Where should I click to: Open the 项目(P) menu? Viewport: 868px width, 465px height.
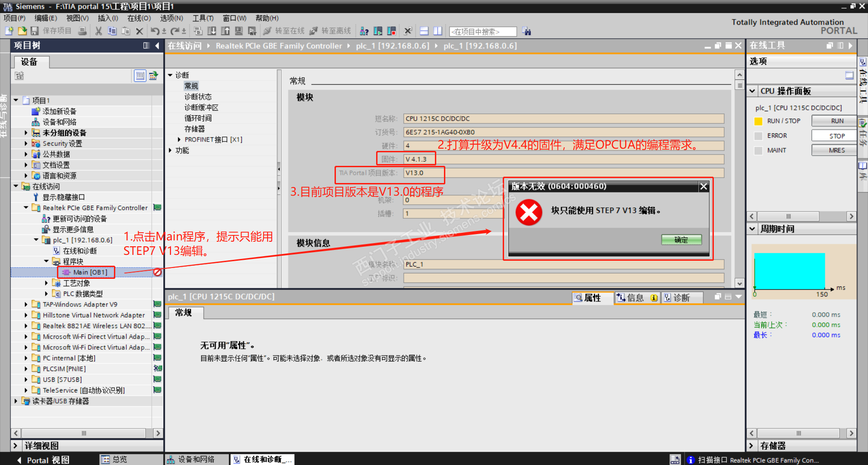click(x=14, y=18)
